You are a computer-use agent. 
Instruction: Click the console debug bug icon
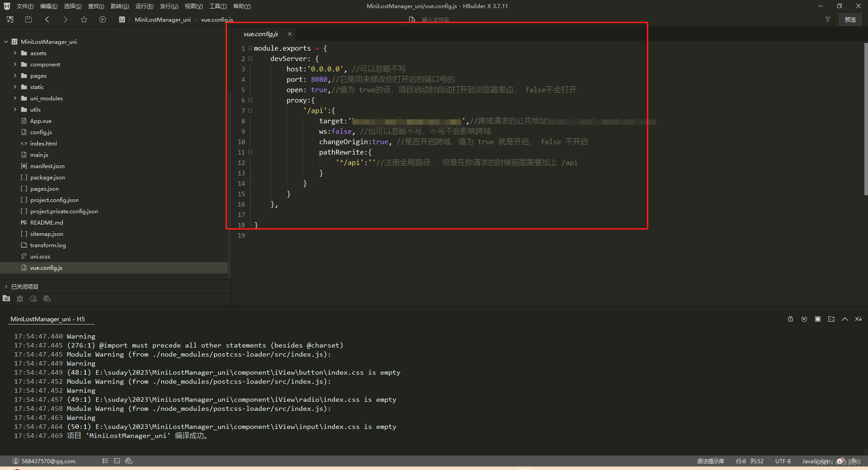pyautogui.click(x=790, y=319)
